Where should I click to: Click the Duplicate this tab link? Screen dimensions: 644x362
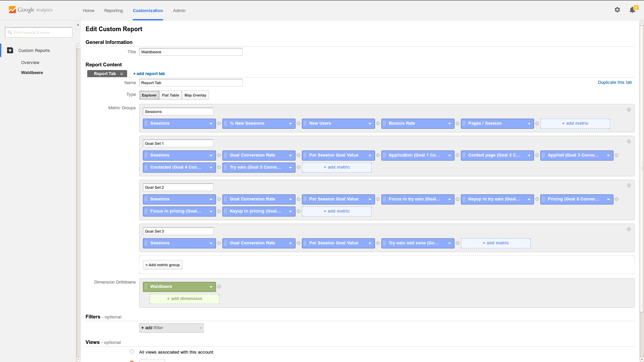(x=615, y=82)
